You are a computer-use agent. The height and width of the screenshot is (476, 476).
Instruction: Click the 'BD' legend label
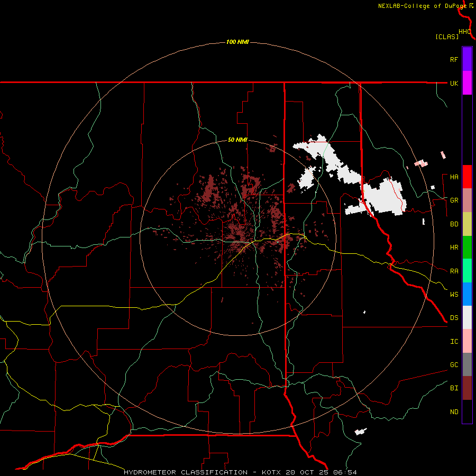click(x=454, y=224)
